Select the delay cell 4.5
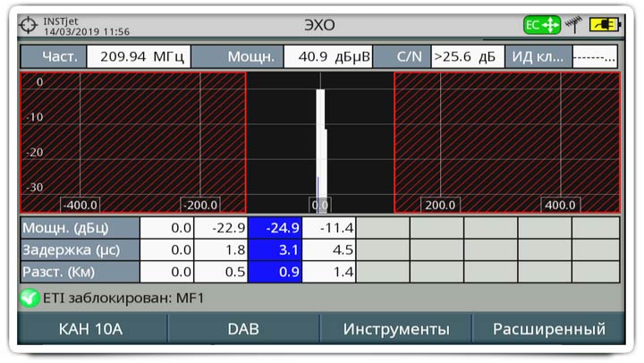Screen dimensions: 644x363 [329, 249]
